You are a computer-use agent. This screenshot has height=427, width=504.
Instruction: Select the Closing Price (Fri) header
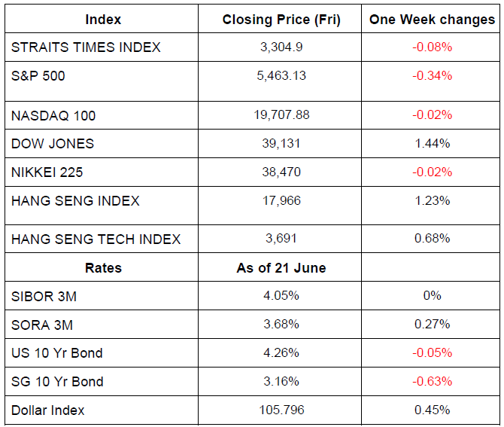point(281,20)
